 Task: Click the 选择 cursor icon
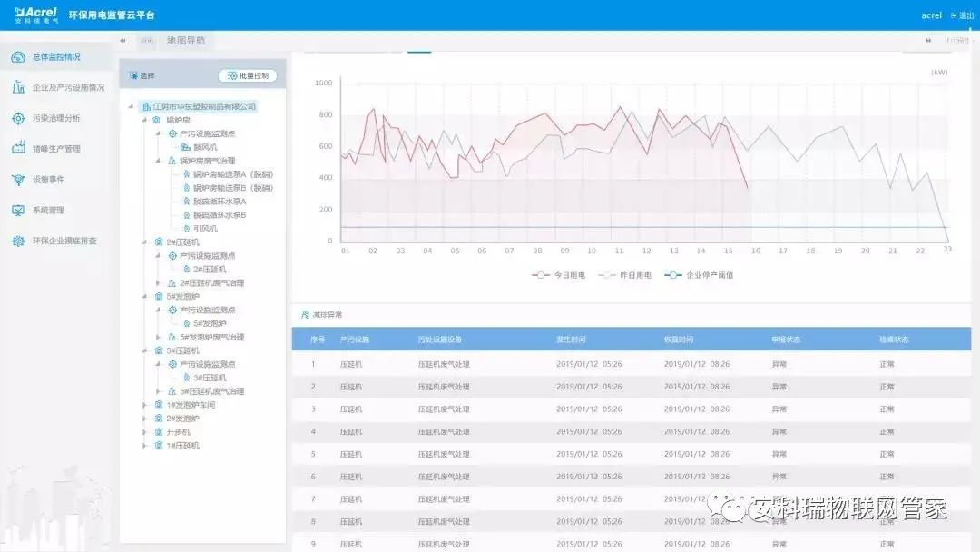coord(133,75)
